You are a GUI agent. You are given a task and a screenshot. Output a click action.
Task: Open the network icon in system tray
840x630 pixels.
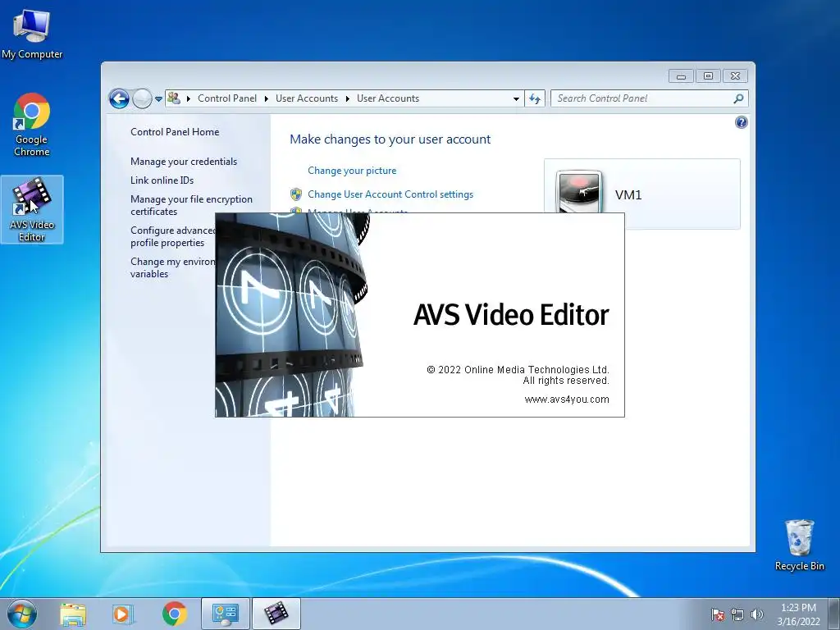[x=737, y=614]
